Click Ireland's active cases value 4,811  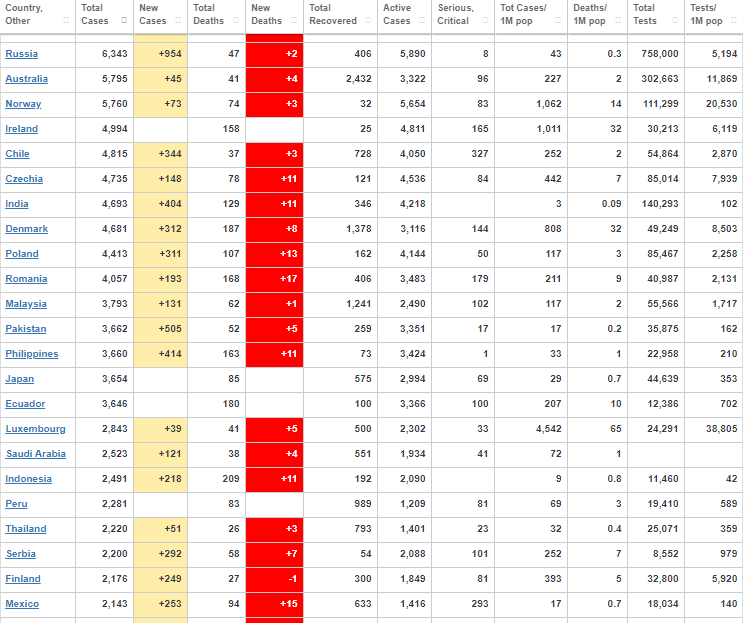click(412, 129)
